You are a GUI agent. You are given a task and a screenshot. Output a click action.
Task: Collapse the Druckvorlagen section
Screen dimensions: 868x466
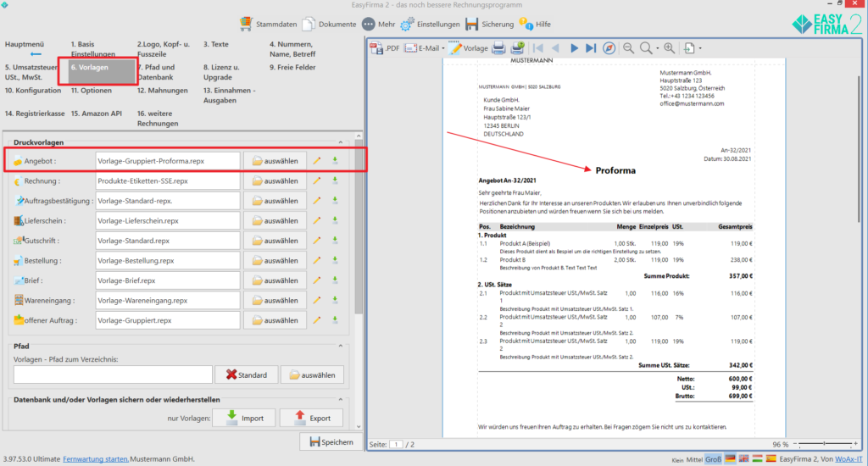click(x=341, y=142)
